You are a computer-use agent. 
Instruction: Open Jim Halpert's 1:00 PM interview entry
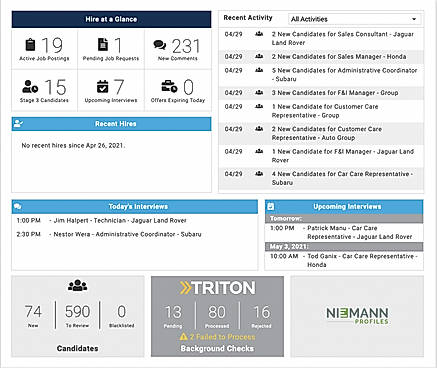pos(102,221)
